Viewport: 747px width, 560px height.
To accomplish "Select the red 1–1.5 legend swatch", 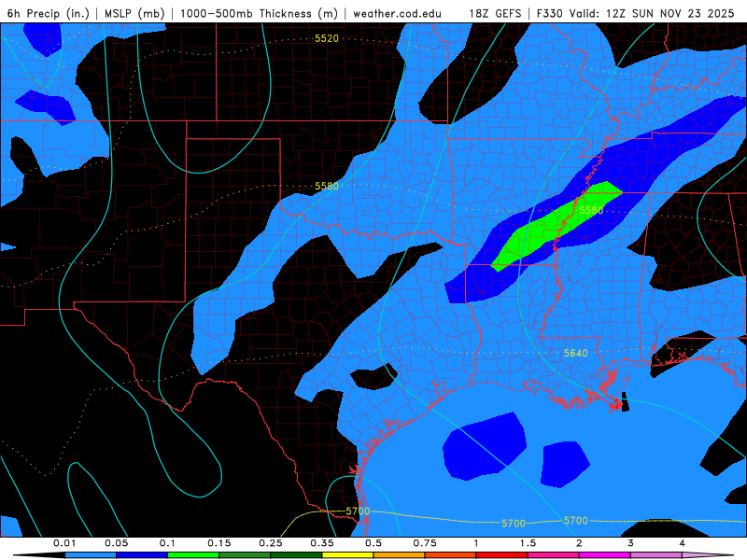I will pyautogui.click(x=502, y=555).
